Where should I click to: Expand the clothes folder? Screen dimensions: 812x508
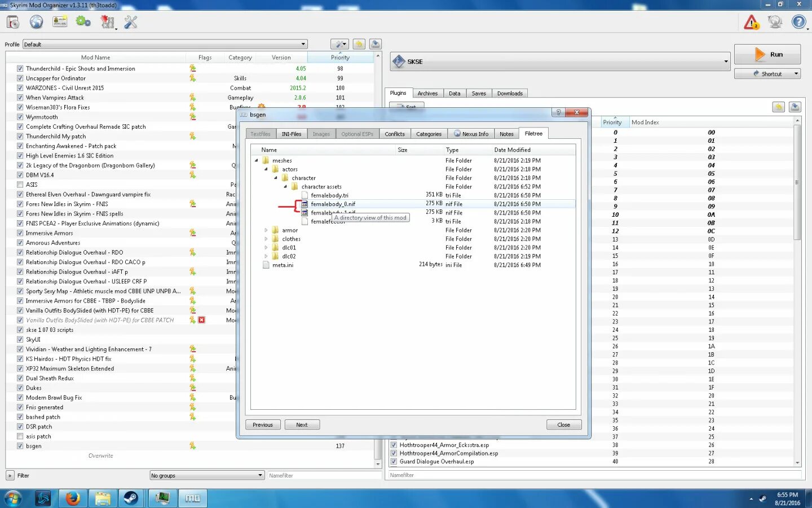[x=266, y=239]
